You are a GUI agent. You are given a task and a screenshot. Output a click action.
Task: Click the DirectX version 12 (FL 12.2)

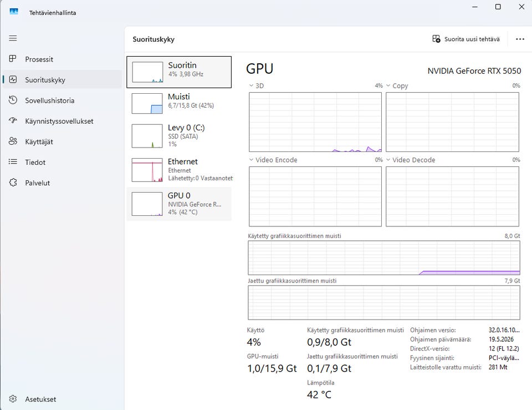coord(504,348)
